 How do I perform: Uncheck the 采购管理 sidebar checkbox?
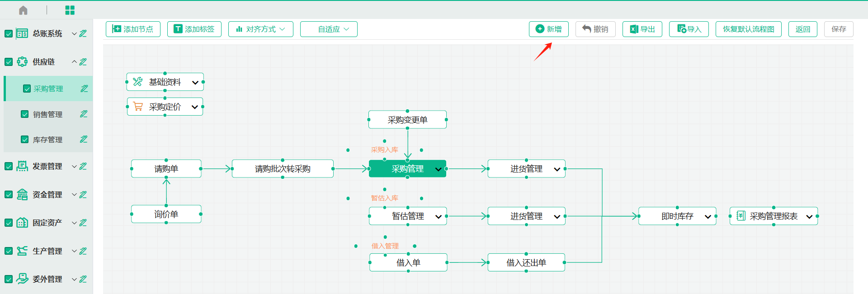27,89
